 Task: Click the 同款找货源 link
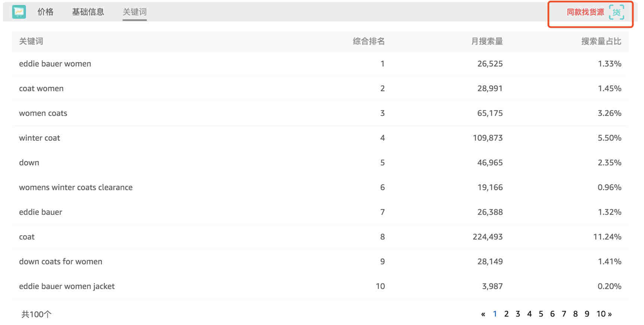click(585, 12)
